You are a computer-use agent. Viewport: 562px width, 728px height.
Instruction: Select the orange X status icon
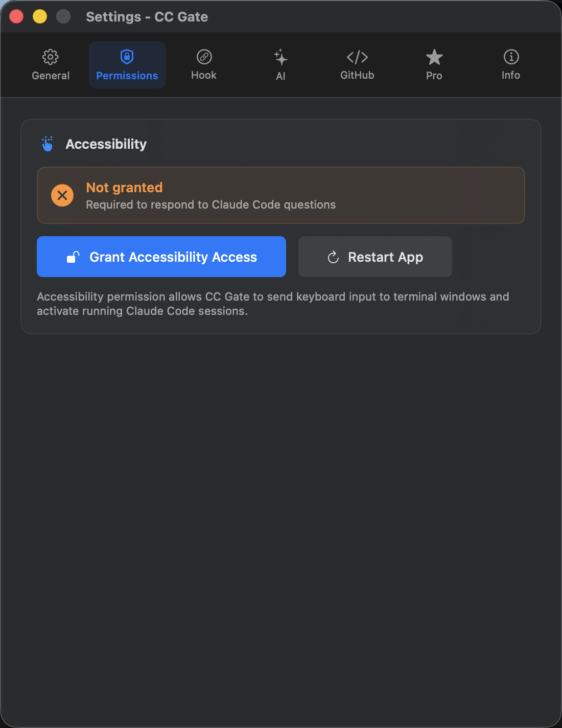pyautogui.click(x=62, y=195)
